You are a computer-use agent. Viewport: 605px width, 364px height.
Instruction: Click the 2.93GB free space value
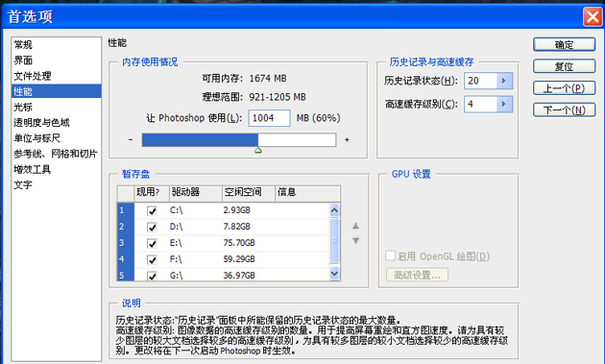[x=237, y=210]
